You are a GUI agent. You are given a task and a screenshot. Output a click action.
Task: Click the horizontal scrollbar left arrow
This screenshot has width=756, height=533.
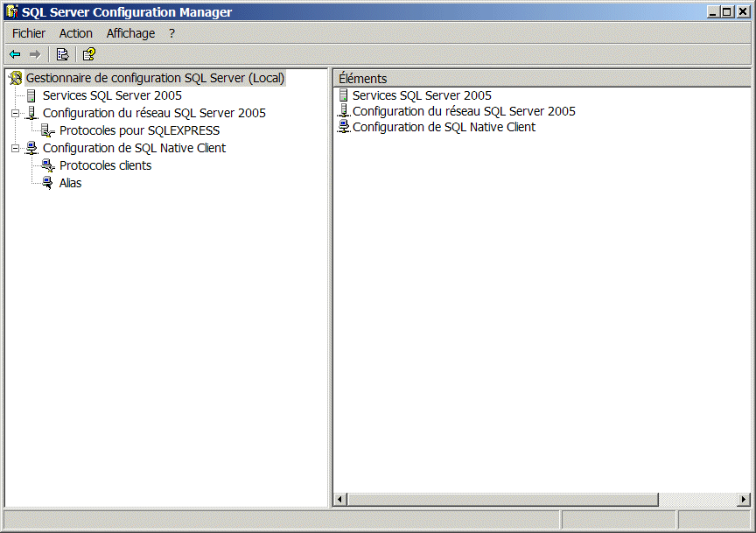pyautogui.click(x=340, y=499)
